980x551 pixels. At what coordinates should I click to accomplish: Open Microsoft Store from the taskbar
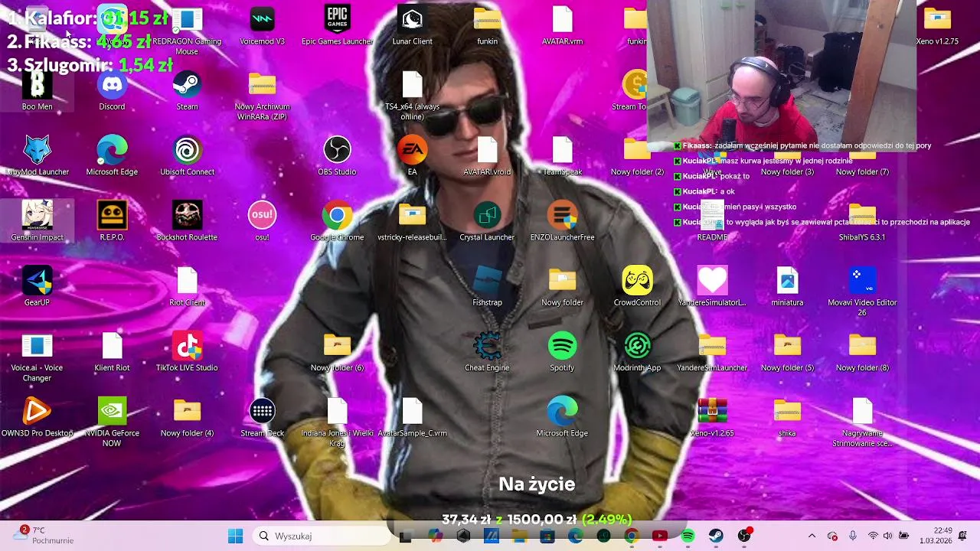pos(547,536)
